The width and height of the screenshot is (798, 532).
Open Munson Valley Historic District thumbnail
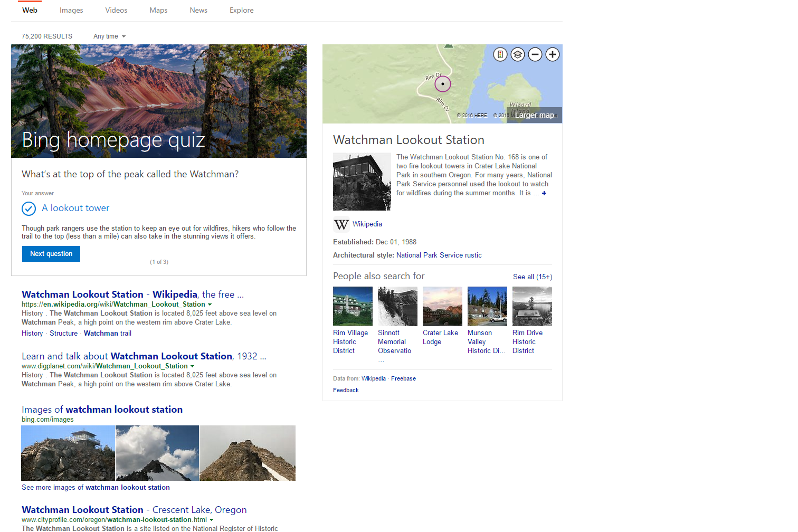pos(487,306)
